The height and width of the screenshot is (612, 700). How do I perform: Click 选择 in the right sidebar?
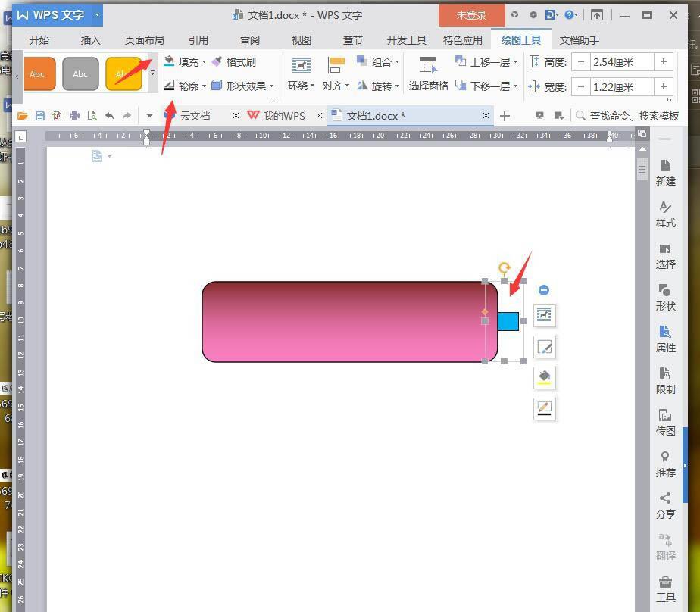click(665, 256)
